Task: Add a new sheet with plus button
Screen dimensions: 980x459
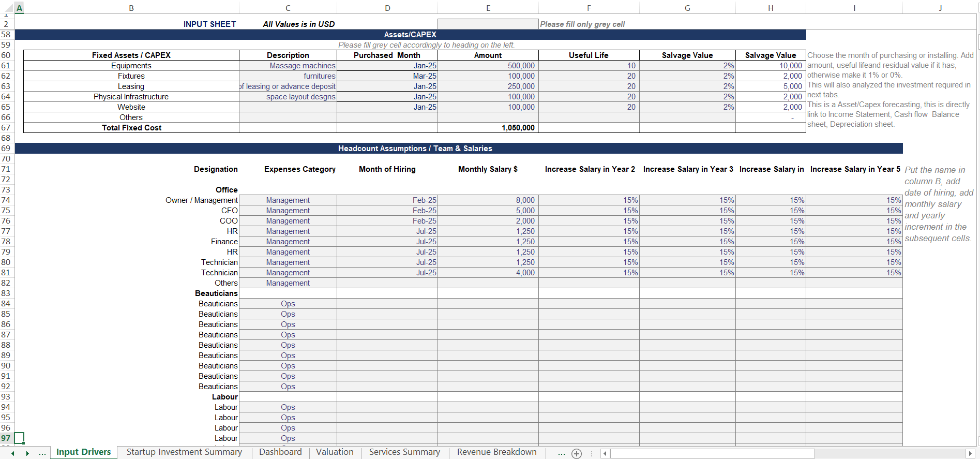Action: [x=577, y=454]
